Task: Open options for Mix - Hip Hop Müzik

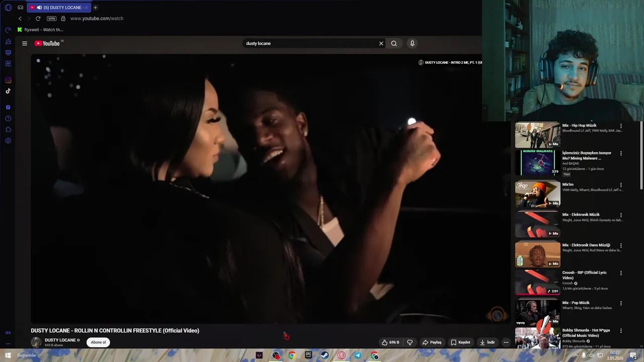Action: pos(621,126)
